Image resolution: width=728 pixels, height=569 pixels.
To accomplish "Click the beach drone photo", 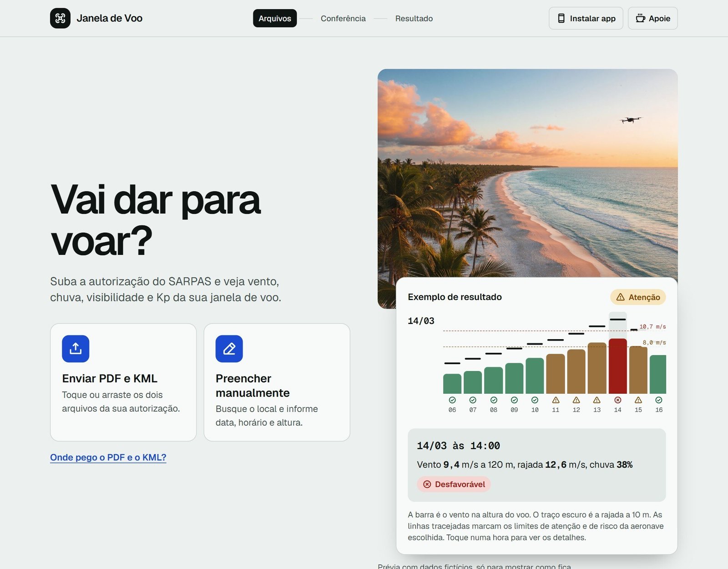I will 528,173.
